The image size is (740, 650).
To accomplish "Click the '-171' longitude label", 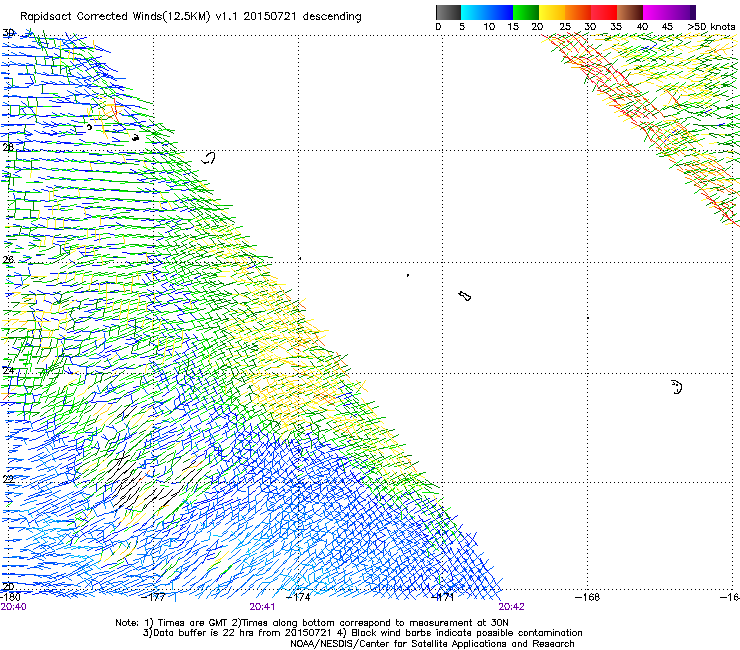I will pyautogui.click(x=443, y=597).
